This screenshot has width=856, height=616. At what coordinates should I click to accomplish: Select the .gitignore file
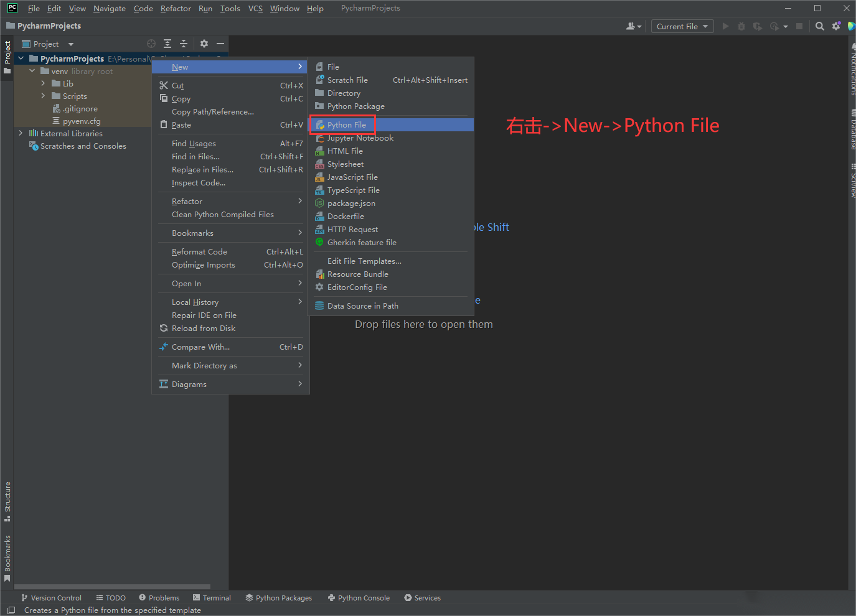pos(80,108)
